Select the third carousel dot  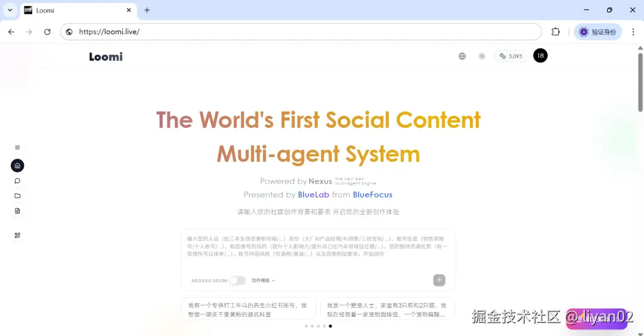(x=318, y=326)
